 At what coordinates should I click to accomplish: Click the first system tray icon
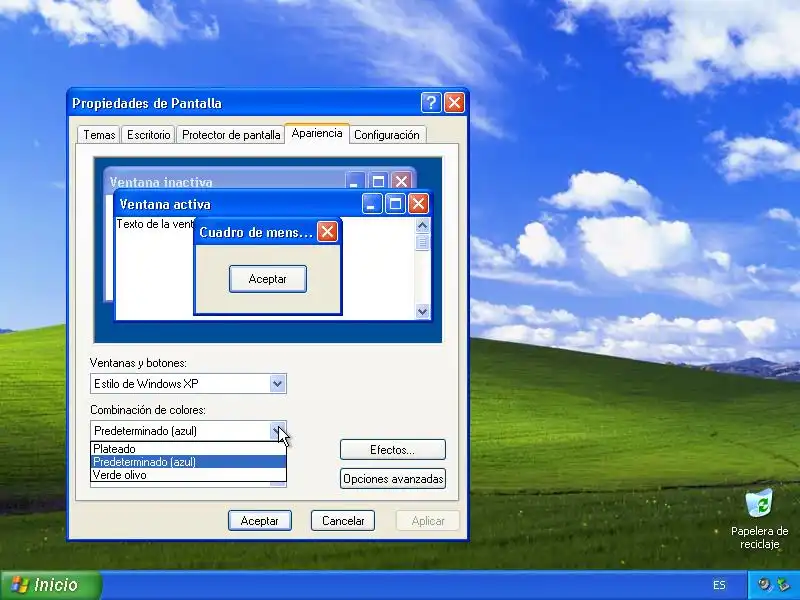coord(764,584)
